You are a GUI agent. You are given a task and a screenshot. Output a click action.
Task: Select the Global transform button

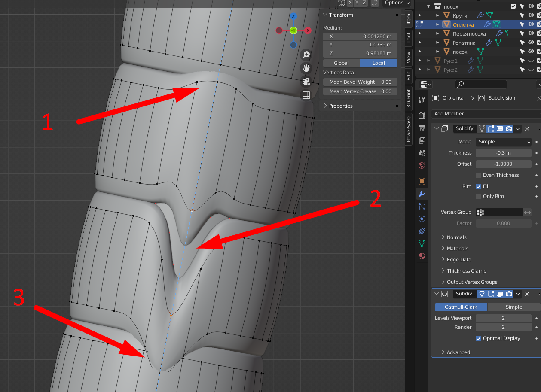coord(341,63)
